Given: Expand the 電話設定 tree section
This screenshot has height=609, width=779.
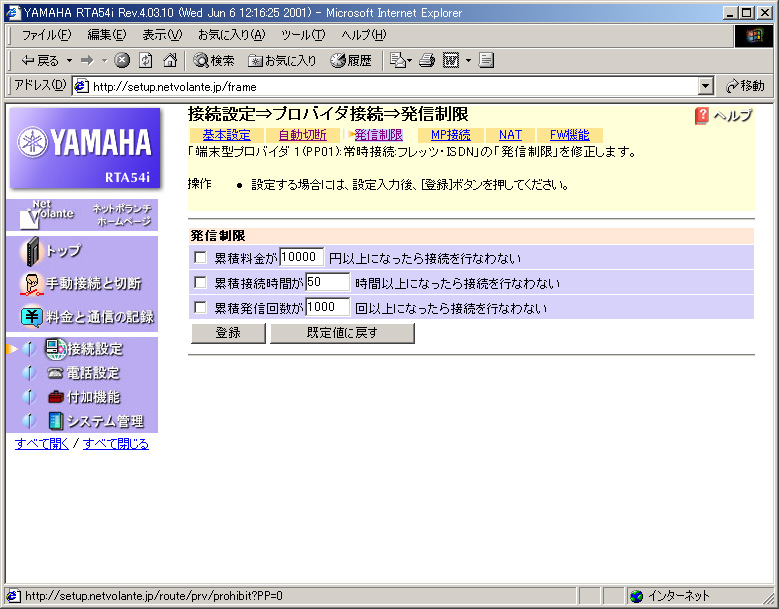Looking at the screenshot, I should (29, 373).
